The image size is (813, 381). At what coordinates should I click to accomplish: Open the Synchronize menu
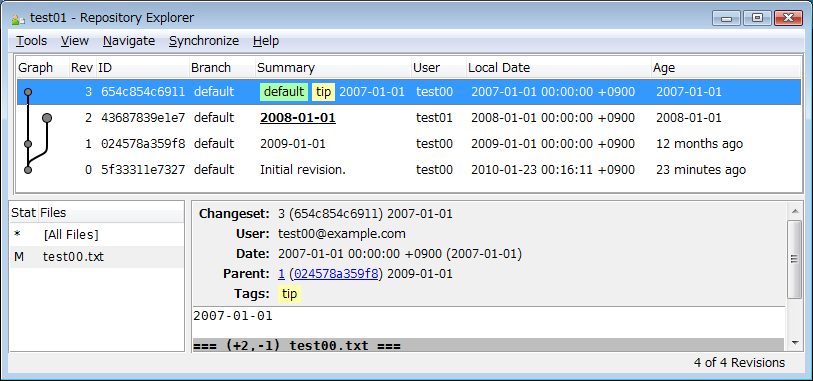point(204,41)
